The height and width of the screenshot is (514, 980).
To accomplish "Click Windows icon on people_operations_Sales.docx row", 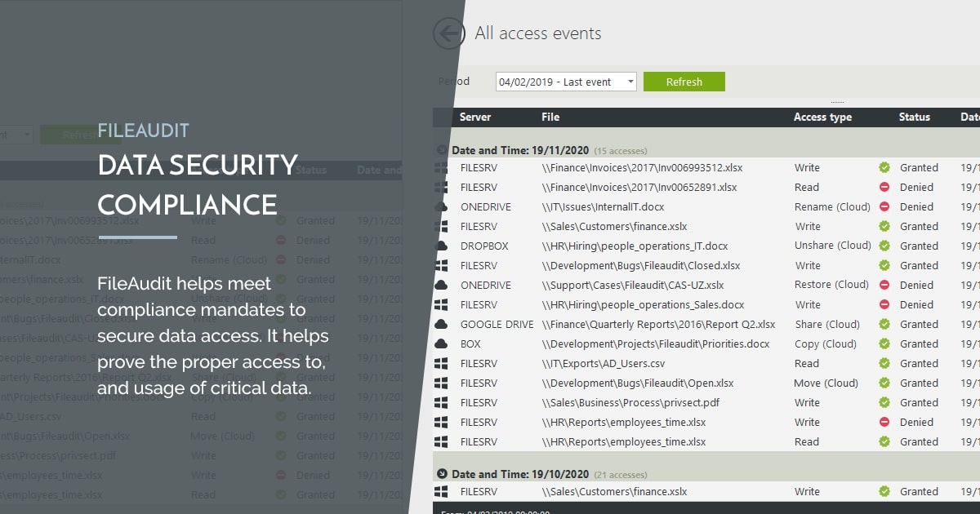I will [442, 305].
